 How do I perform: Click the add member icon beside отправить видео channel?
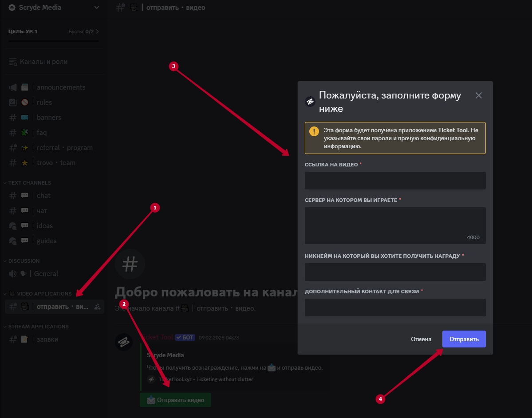point(98,307)
